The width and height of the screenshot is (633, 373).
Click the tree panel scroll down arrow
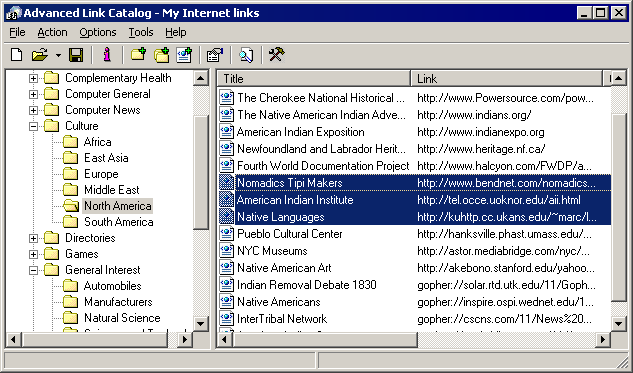click(201, 323)
